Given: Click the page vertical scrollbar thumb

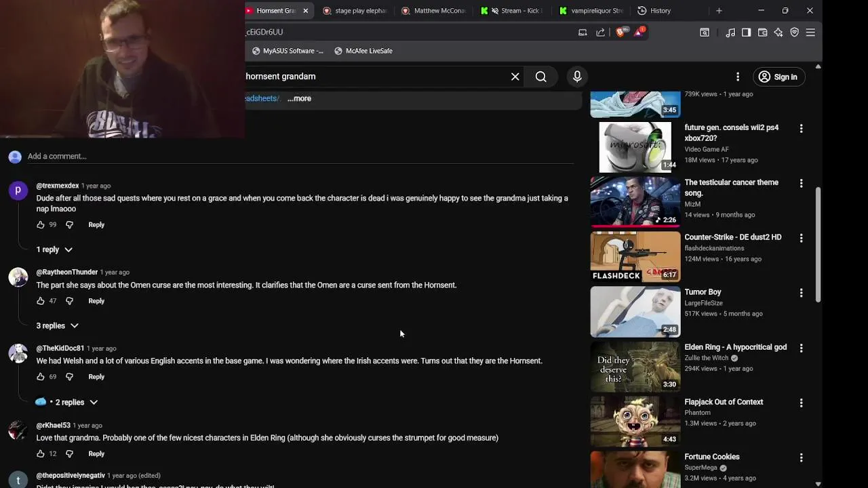Looking at the screenshot, I should pyautogui.click(x=818, y=244).
